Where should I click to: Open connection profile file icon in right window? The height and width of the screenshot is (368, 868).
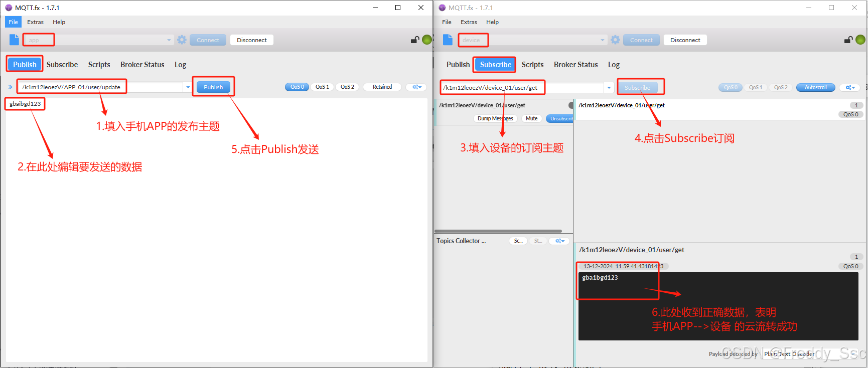click(x=448, y=40)
